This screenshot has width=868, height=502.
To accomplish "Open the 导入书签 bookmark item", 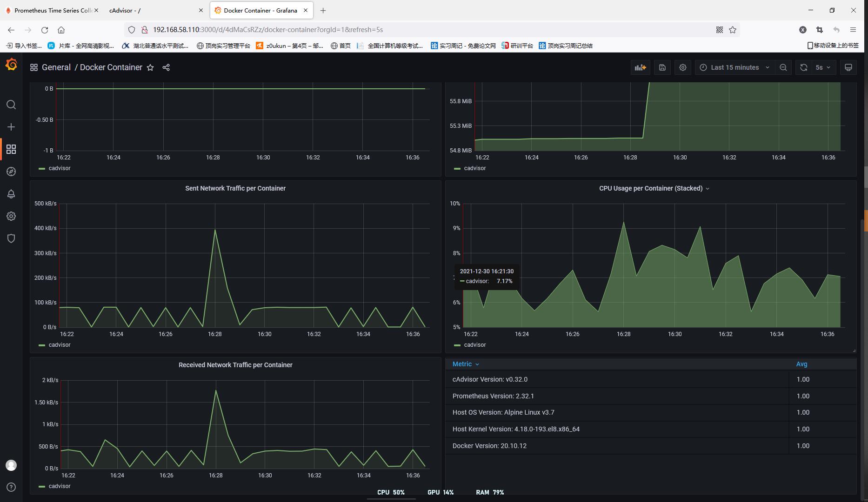I will pyautogui.click(x=24, y=46).
